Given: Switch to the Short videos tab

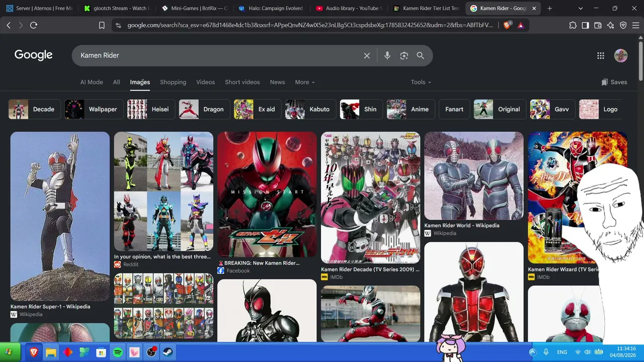Looking at the screenshot, I should point(243,82).
